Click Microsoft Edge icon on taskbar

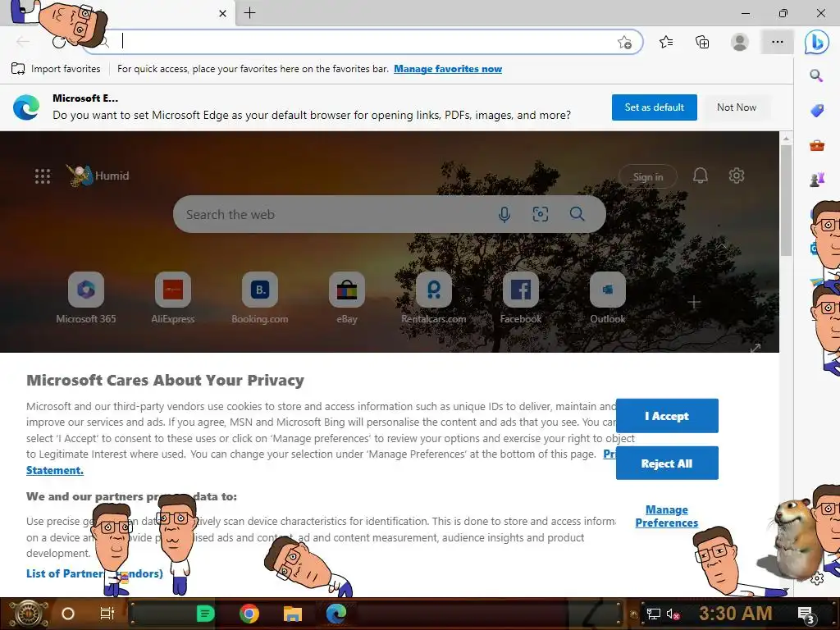click(336, 614)
